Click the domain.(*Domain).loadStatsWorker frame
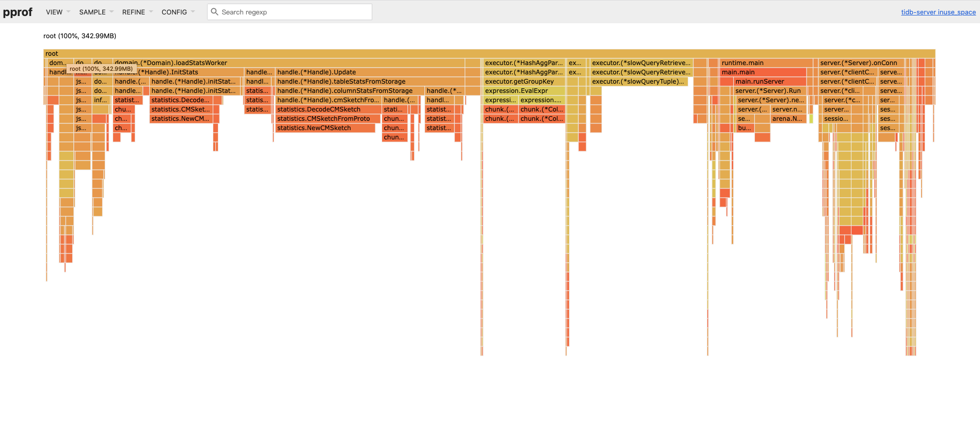Viewport: 980px width, 427px height. click(x=289, y=63)
